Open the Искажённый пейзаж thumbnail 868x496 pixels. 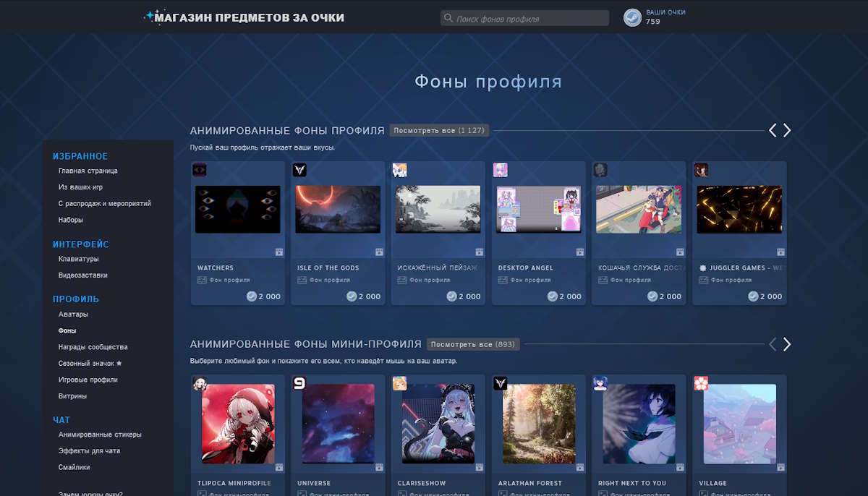click(x=438, y=209)
